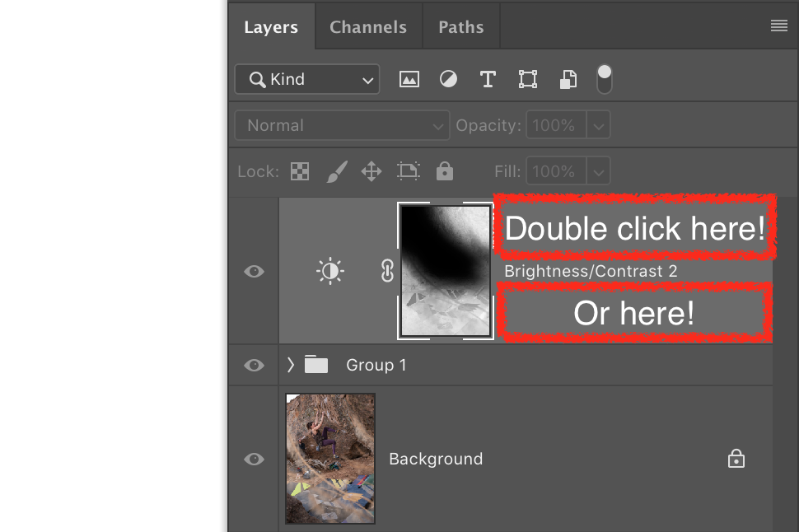Switch to the Channels tab
Viewport: 799px width, 532px height.
coord(368,27)
